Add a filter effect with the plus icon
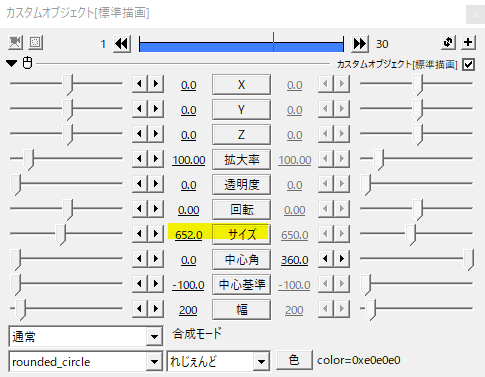The height and width of the screenshot is (377, 485). 468,42
